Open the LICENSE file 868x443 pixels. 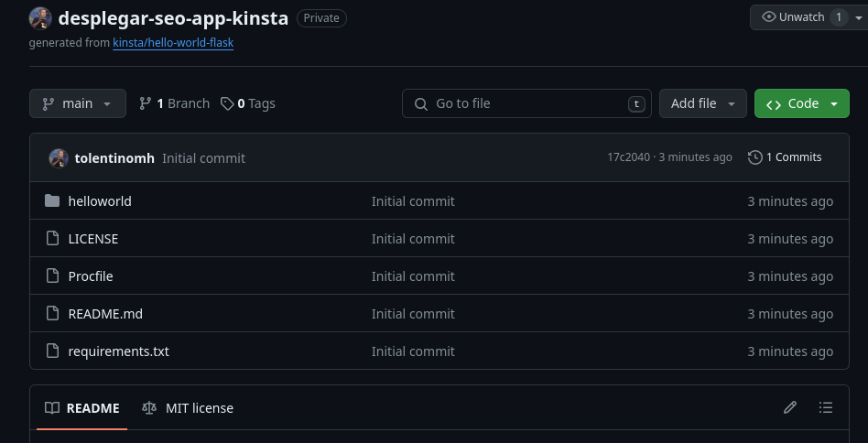(x=93, y=239)
